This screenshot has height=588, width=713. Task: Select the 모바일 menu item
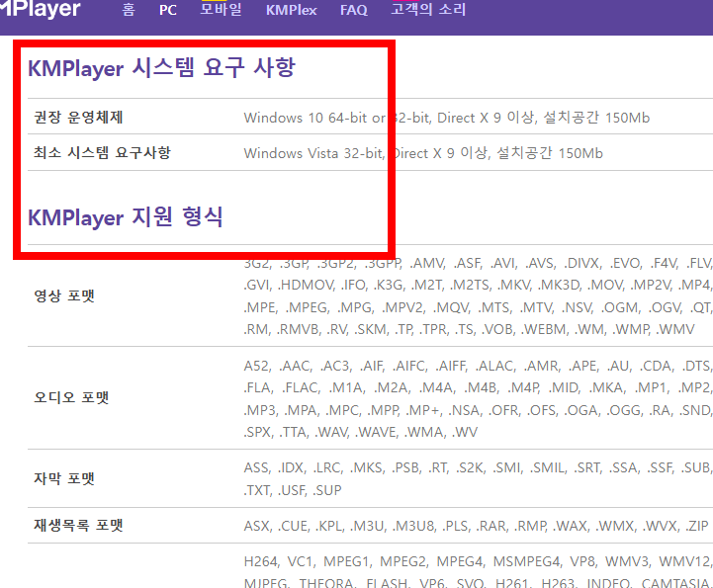pyautogui.click(x=222, y=10)
